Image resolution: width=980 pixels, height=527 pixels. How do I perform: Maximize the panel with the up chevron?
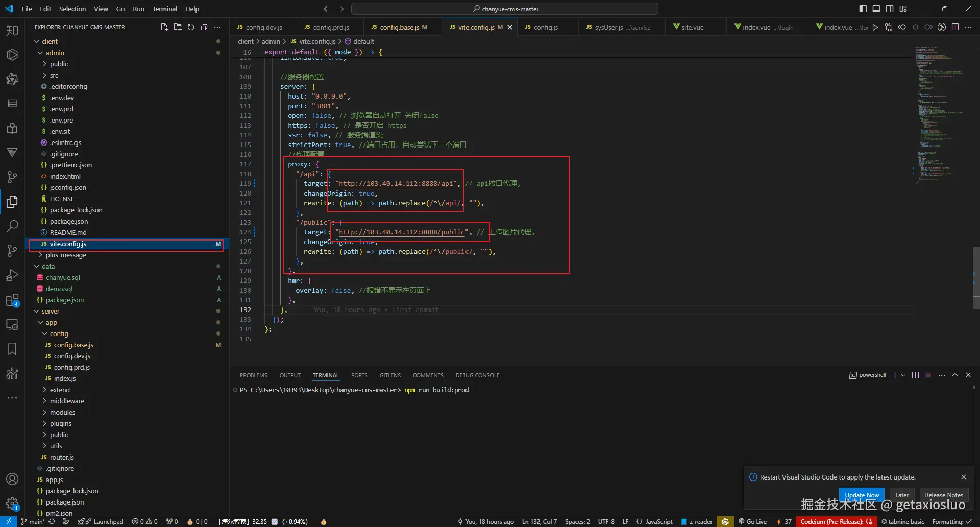click(x=955, y=375)
